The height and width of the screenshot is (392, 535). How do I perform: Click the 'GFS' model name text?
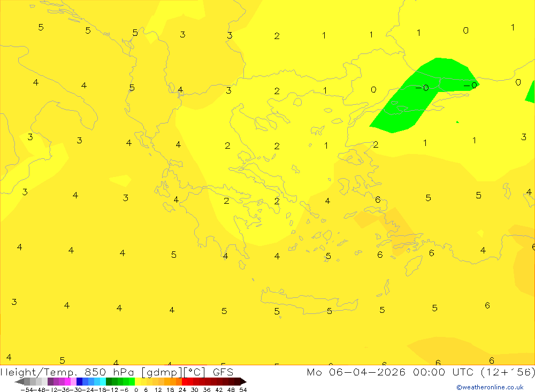[223, 372]
